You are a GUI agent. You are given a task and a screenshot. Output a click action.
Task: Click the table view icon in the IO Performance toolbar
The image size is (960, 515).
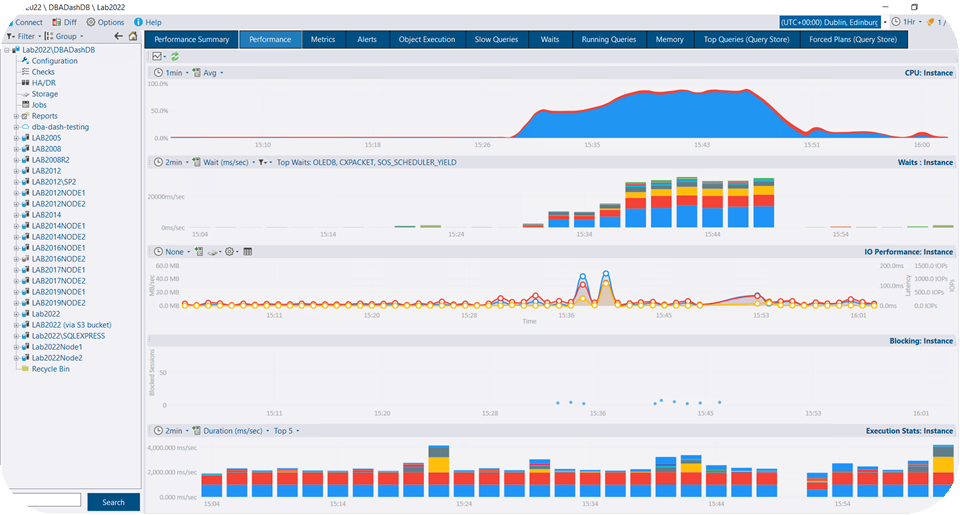coord(248,252)
